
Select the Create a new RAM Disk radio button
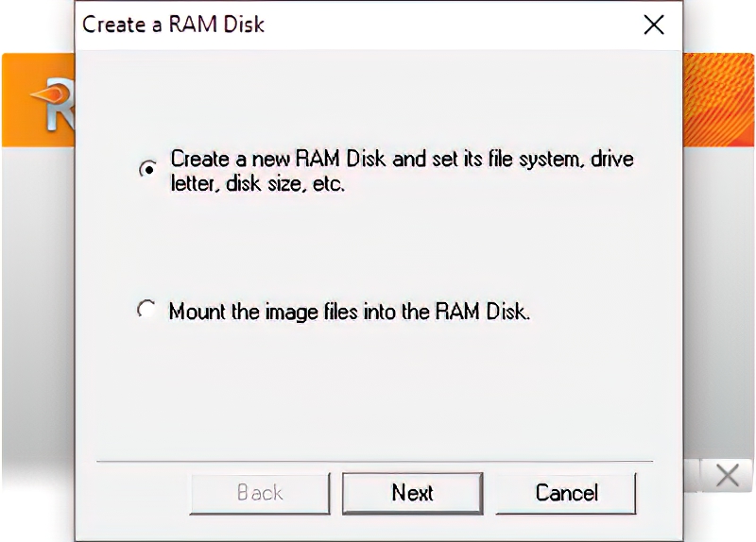147,169
